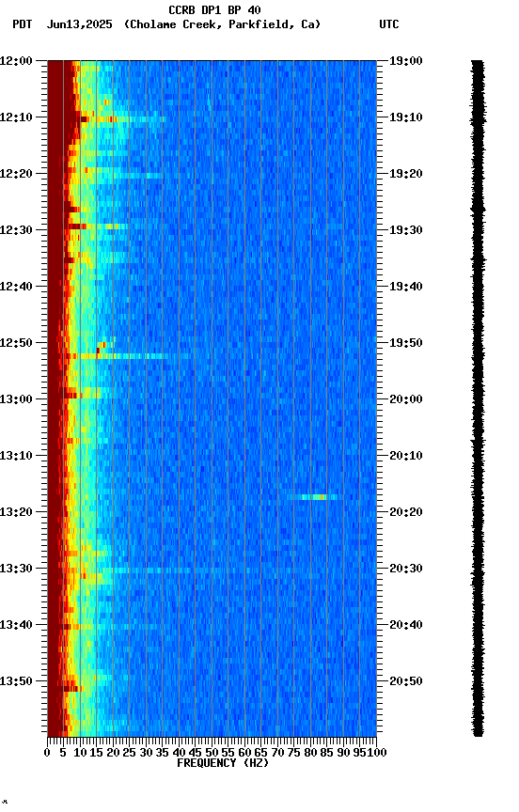Viewport: 519px width, 812px height.
Task: Click the '30' frequency axis label
Action: [146, 753]
